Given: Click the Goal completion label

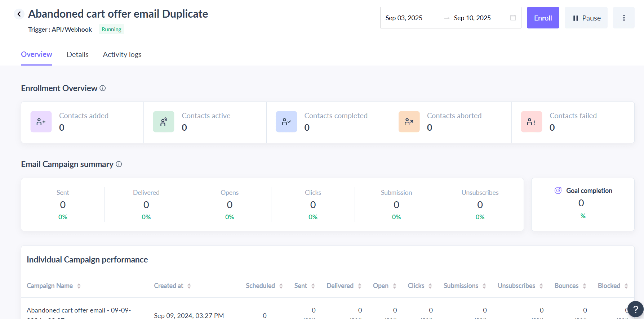Looking at the screenshot, I should (x=589, y=190).
